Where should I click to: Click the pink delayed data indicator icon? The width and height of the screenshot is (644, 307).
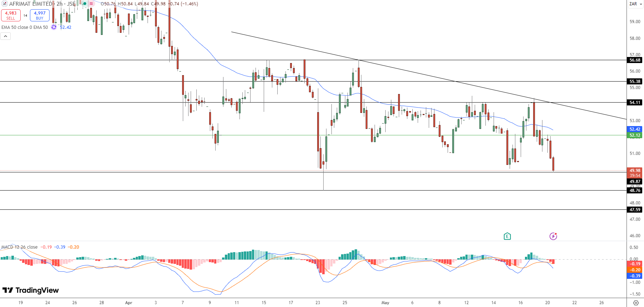(x=92, y=4)
